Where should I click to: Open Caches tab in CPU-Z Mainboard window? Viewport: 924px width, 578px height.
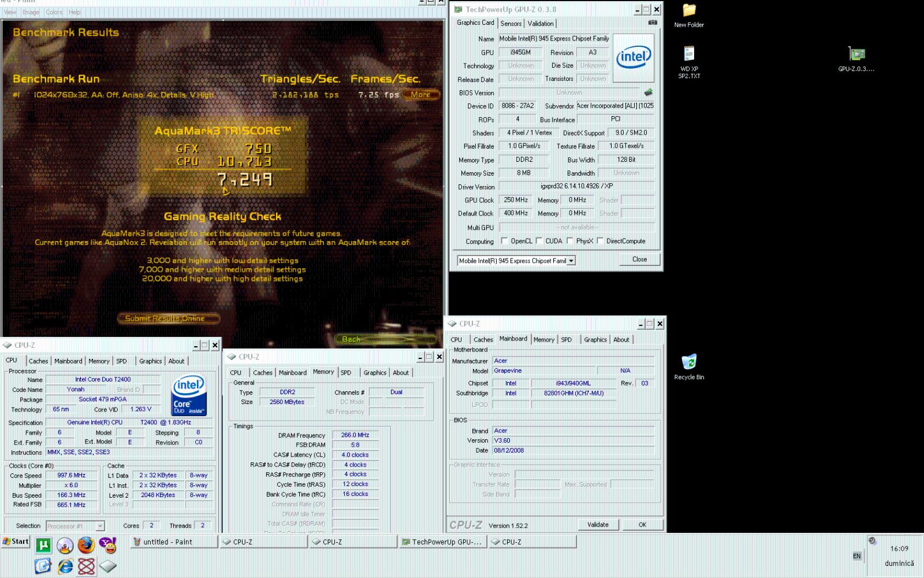coord(483,340)
